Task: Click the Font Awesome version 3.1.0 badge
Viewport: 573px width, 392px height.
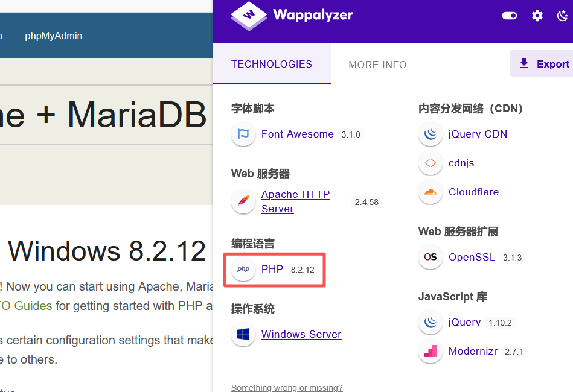Action: [x=351, y=134]
